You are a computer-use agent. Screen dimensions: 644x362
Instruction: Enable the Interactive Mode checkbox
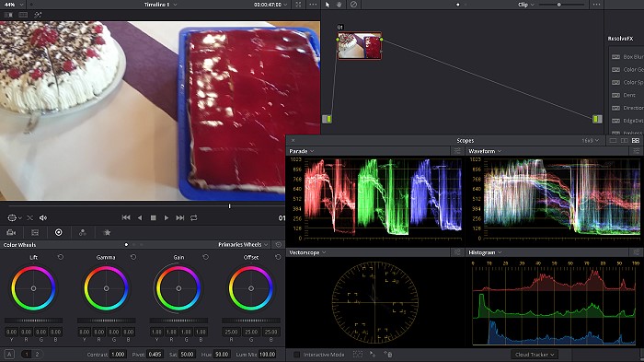(x=296, y=355)
